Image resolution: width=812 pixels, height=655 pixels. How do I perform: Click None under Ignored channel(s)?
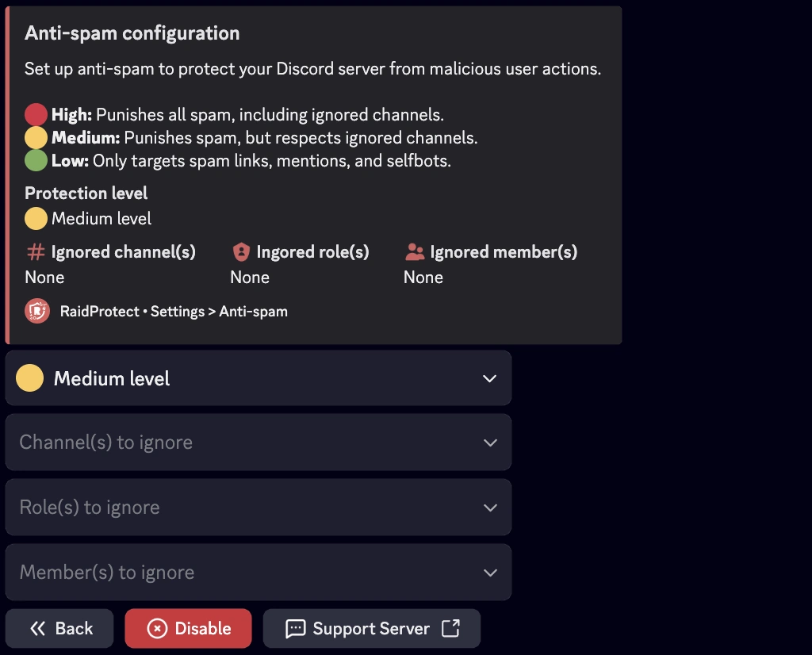coord(44,278)
